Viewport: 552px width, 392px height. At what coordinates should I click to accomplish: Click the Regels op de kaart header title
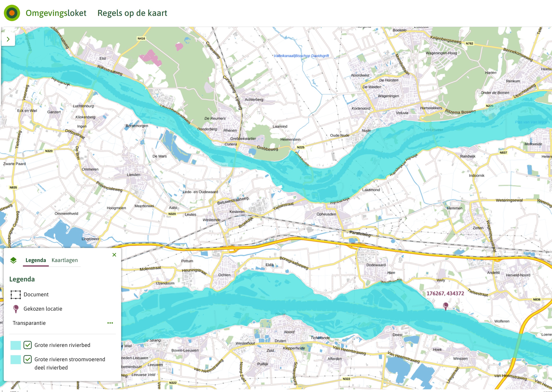pos(132,13)
